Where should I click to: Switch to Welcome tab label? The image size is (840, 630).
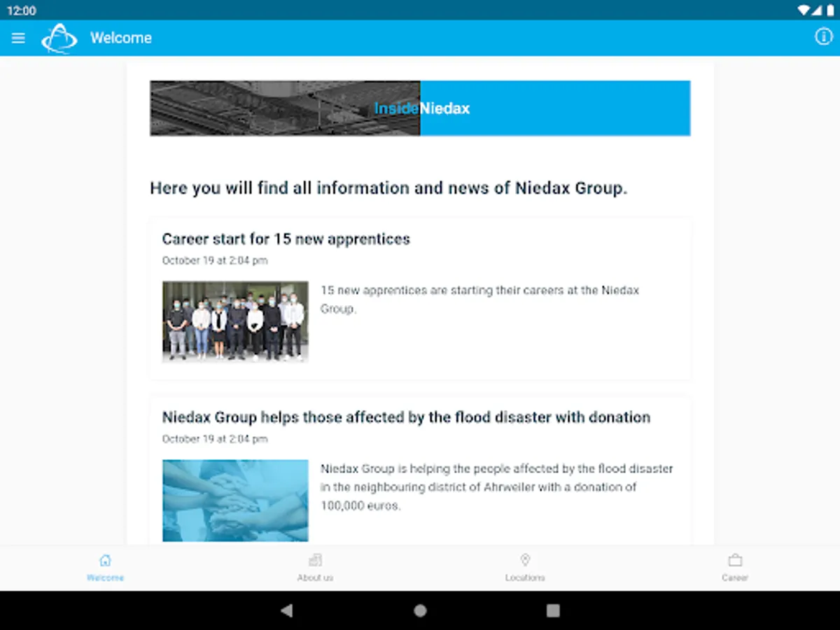pos(105,577)
